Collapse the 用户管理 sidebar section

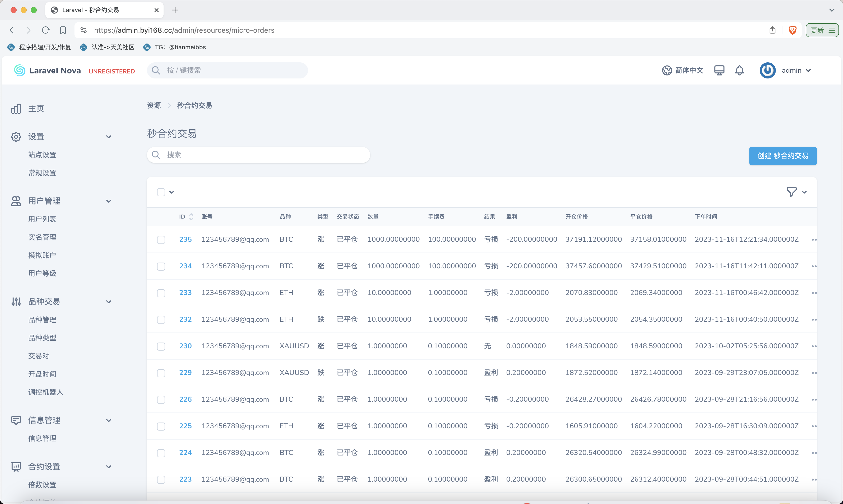click(109, 201)
